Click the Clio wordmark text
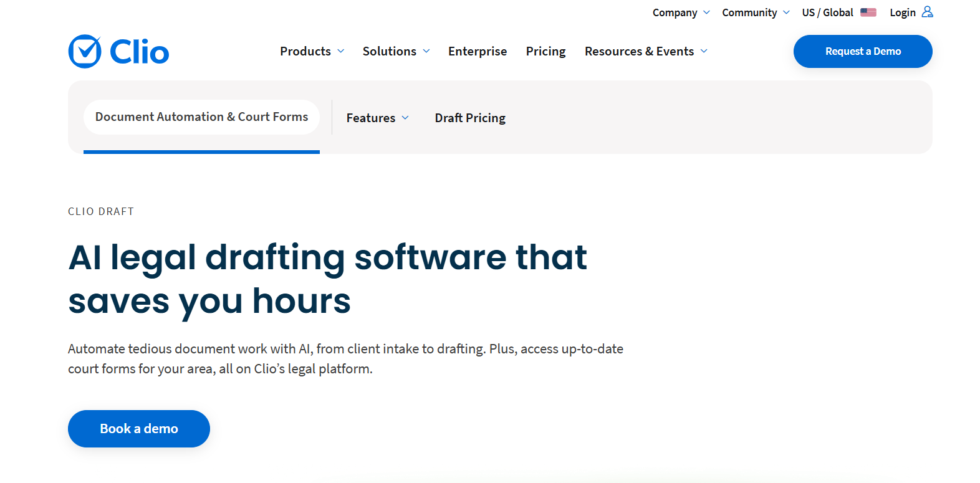The image size is (980, 483). click(139, 52)
